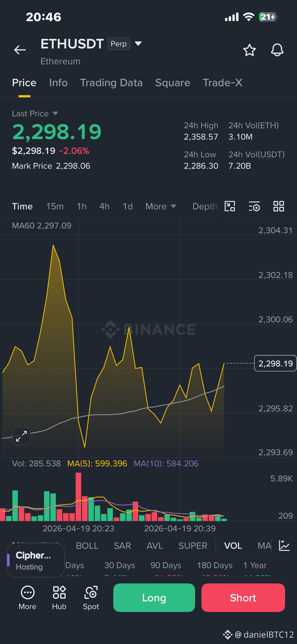297x644 pixels.
Task: Tap the large last price 2,298.19
Action: (57, 132)
